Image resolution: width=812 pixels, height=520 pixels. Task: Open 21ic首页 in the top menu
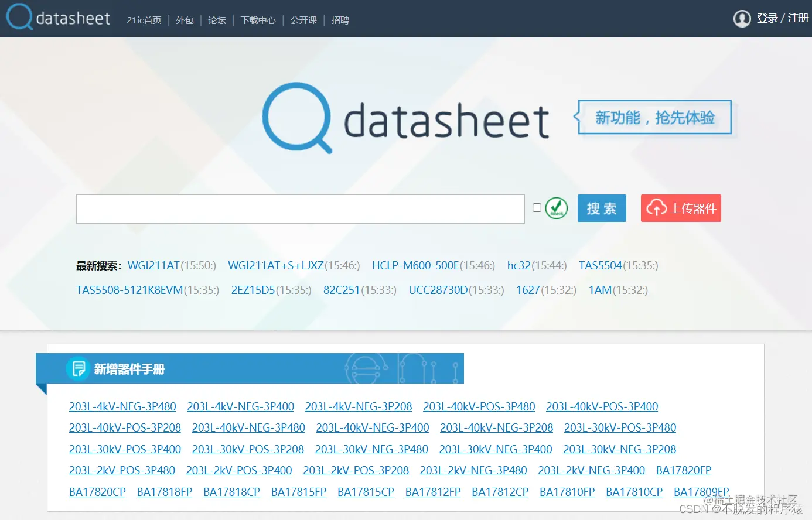click(144, 20)
